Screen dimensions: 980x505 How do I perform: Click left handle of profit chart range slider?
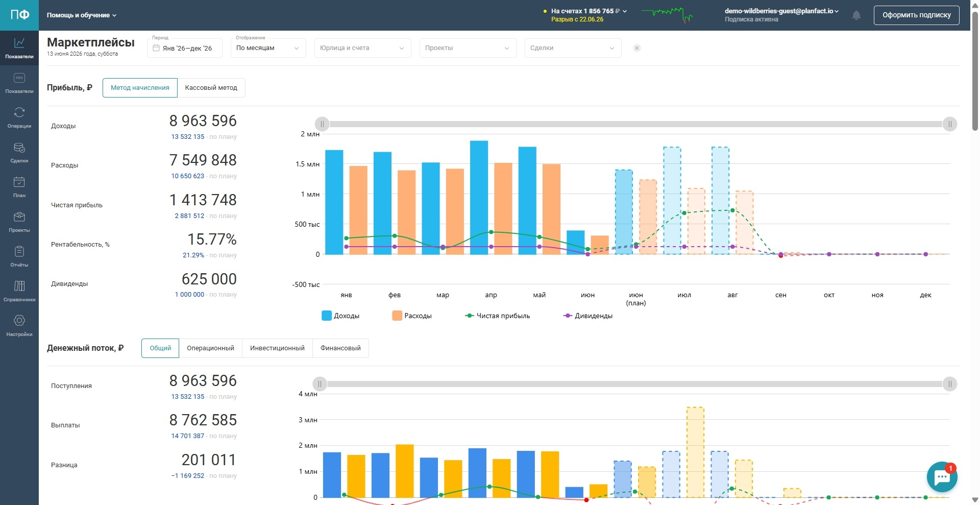click(x=322, y=124)
